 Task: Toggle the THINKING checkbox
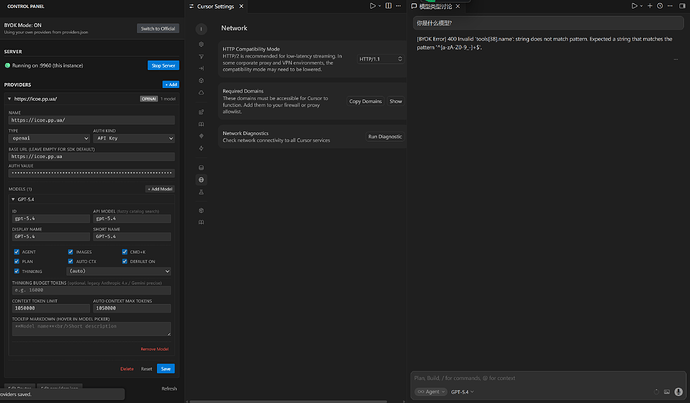17,271
